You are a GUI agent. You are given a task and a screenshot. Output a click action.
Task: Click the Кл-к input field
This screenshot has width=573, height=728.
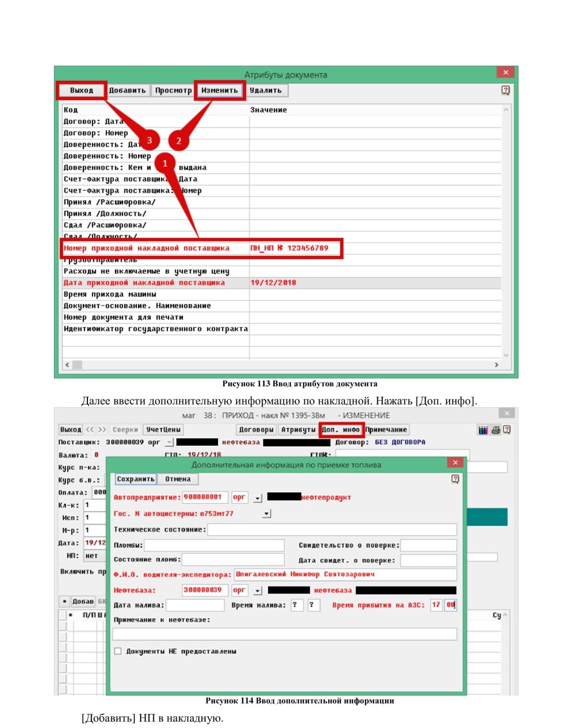point(95,505)
